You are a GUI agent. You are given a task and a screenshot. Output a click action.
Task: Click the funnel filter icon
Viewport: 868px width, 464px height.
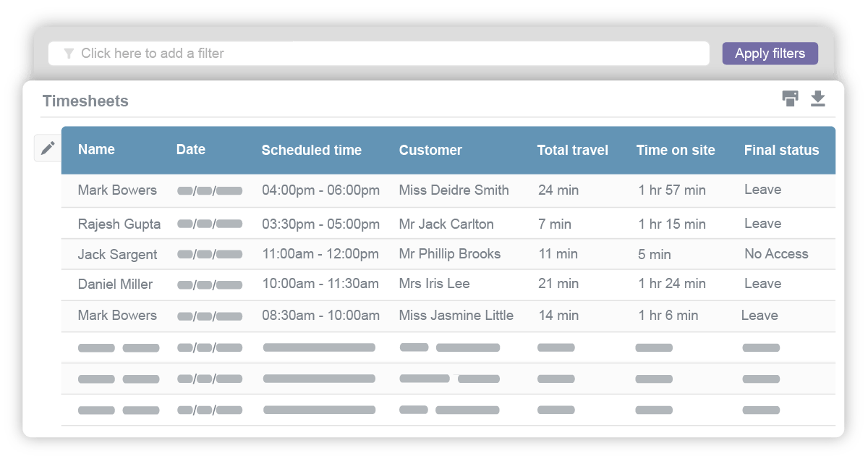pos(69,54)
